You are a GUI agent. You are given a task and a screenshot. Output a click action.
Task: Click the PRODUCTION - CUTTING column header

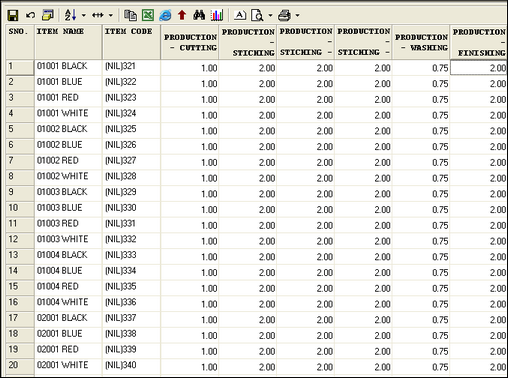click(190, 42)
